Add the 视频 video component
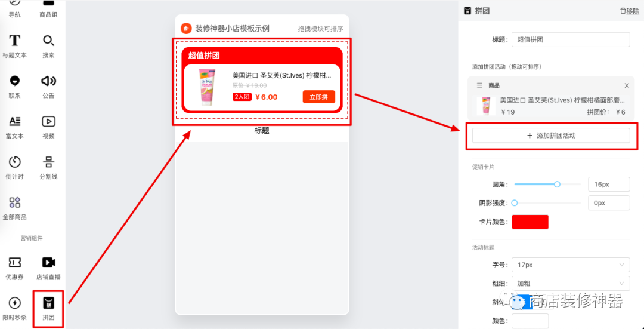The height and width of the screenshot is (329, 644). 48,127
